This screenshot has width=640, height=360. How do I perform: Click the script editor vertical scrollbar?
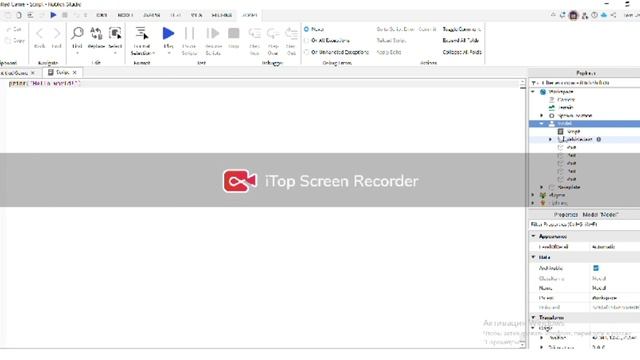coord(523,214)
